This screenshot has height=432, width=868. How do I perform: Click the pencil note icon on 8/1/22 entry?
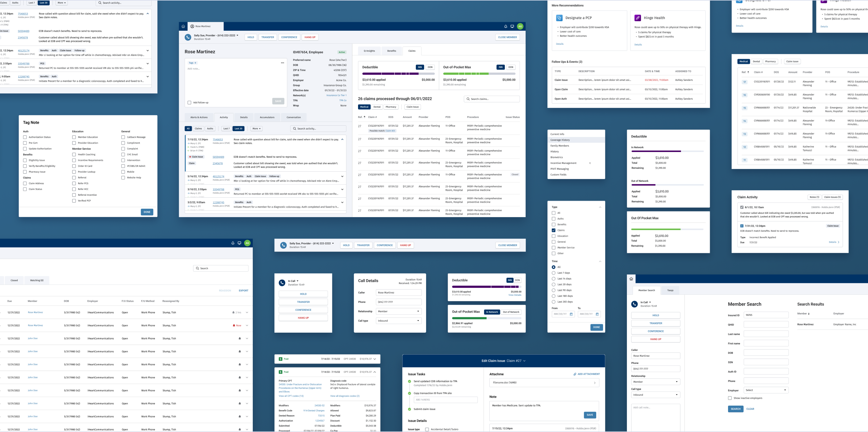click(x=742, y=207)
